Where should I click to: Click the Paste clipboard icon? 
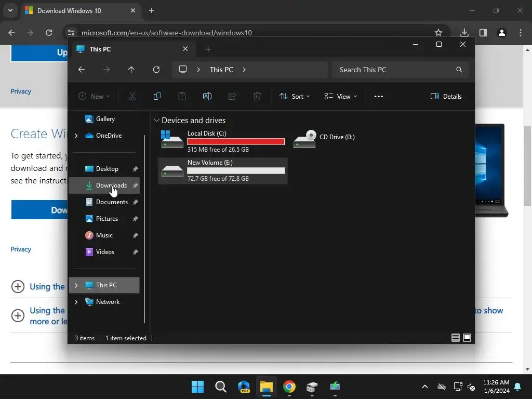click(x=182, y=96)
